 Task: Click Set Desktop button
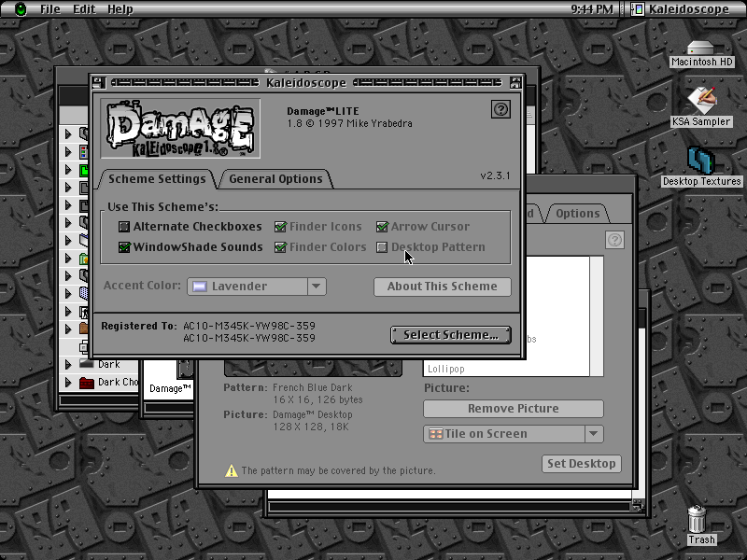click(581, 464)
